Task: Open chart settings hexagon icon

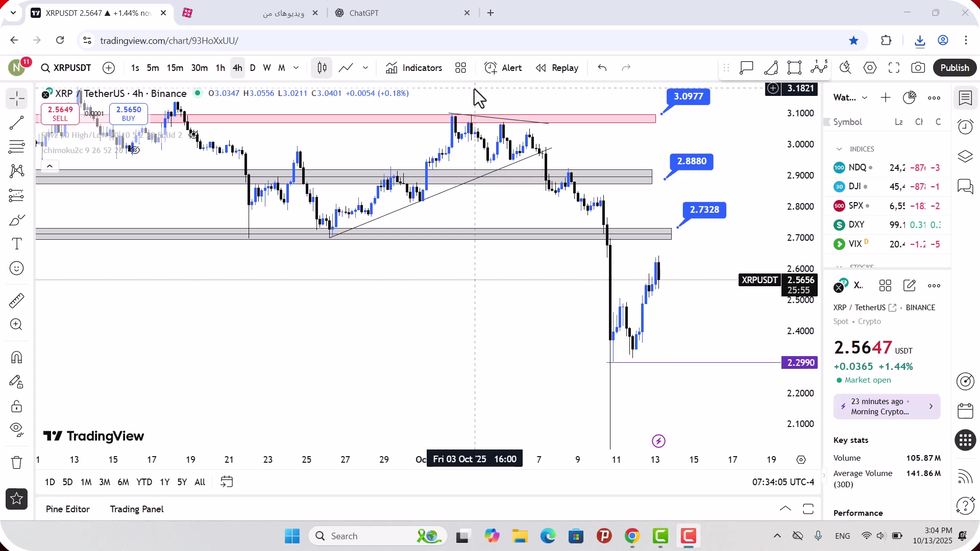Action: click(x=870, y=68)
